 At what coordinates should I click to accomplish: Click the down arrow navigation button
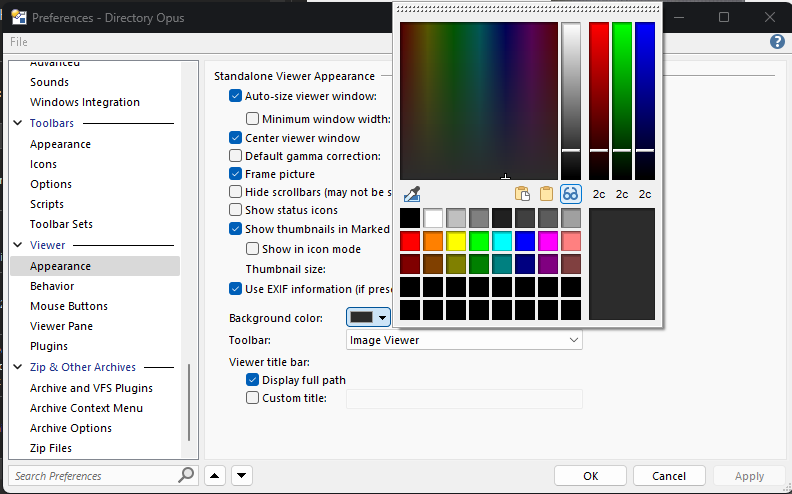click(x=241, y=476)
